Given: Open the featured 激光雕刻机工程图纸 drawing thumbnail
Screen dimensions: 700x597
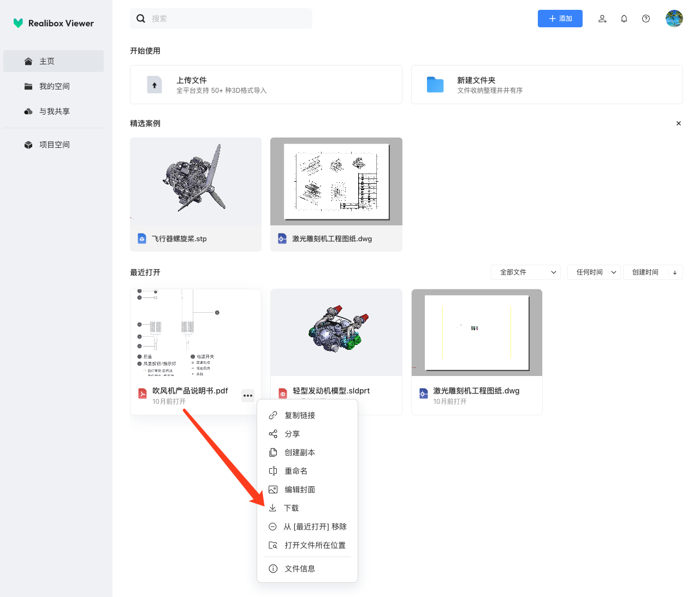Looking at the screenshot, I should [x=336, y=181].
